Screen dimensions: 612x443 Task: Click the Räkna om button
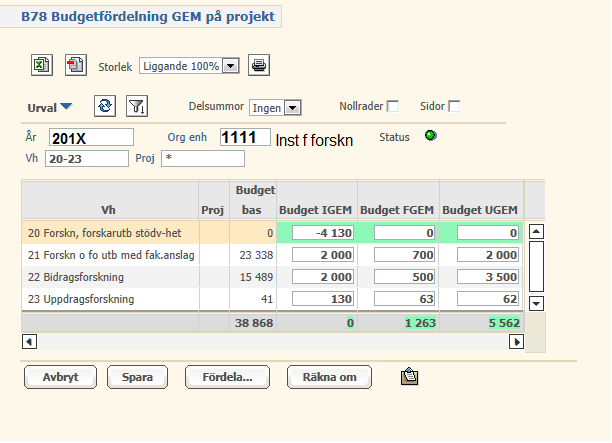point(329,377)
